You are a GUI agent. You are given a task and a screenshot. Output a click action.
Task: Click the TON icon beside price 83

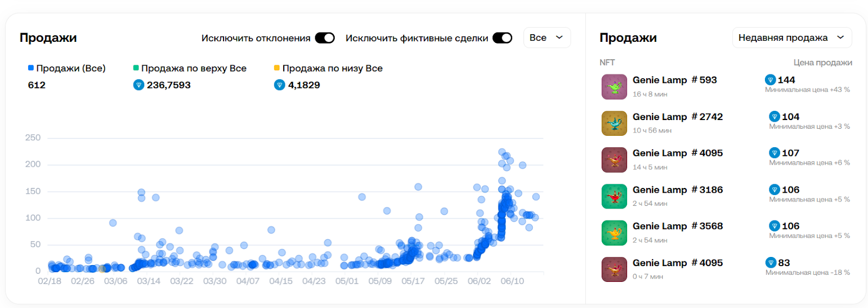pos(771,263)
